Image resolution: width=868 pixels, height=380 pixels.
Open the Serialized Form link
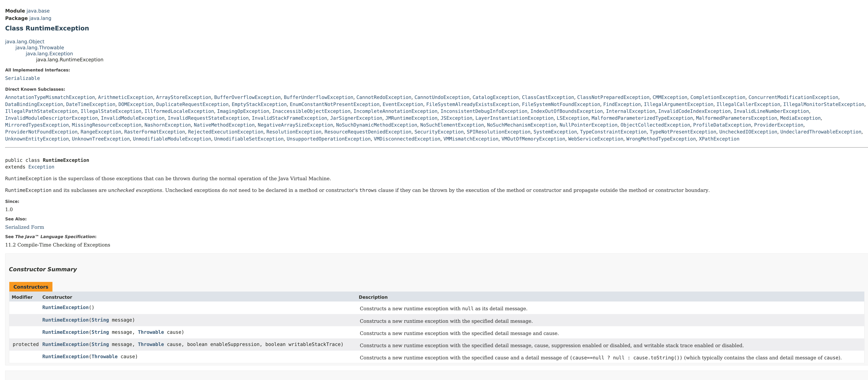pos(25,227)
